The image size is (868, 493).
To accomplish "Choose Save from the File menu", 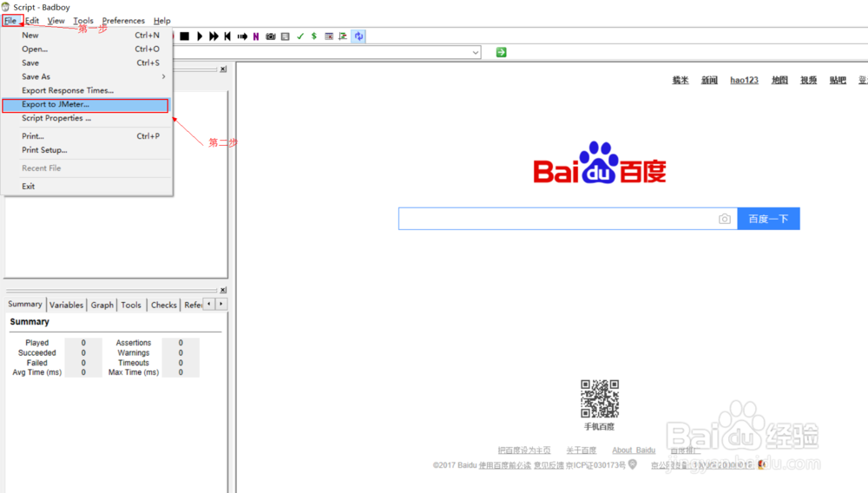I will (x=86, y=62).
